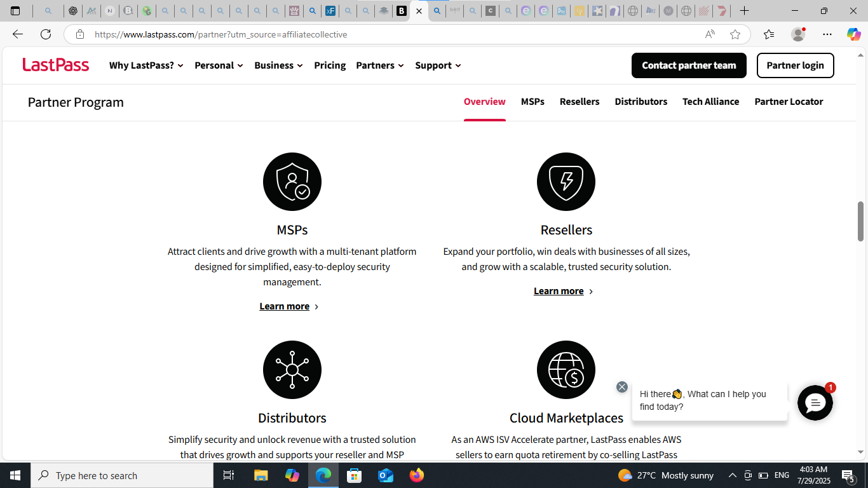Open Firefox from the taskbar
The image size is (868, 488).
pyautogui.click(x=417, y=475)
